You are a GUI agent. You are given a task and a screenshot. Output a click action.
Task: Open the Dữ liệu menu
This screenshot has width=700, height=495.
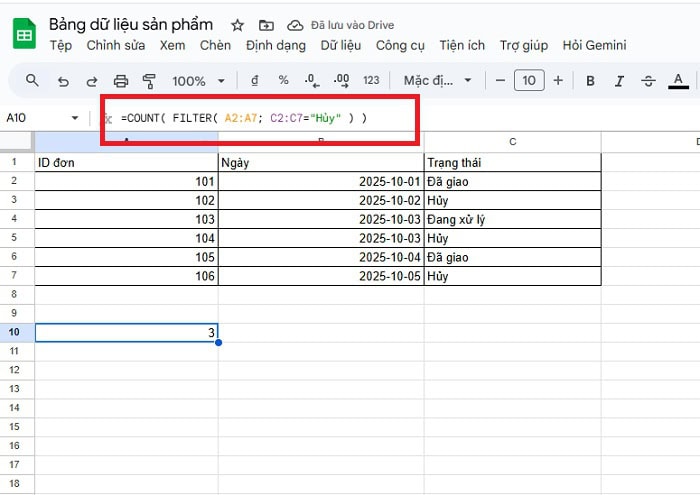341,46
